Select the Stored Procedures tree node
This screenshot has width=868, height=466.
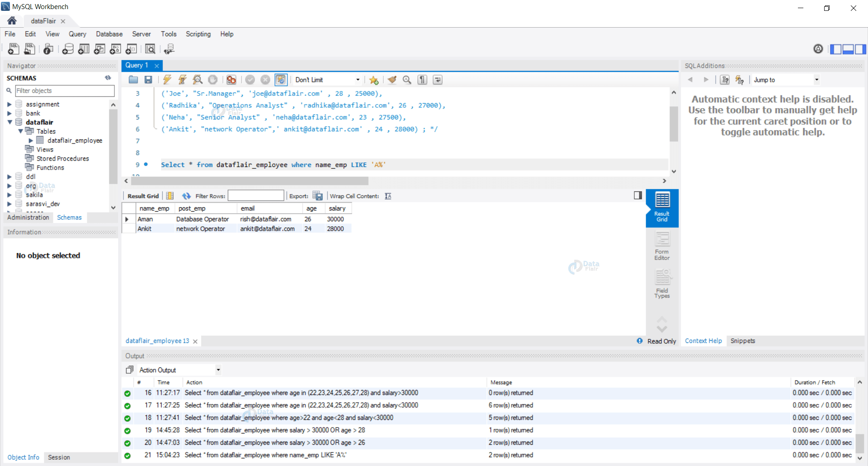point(63,158)
